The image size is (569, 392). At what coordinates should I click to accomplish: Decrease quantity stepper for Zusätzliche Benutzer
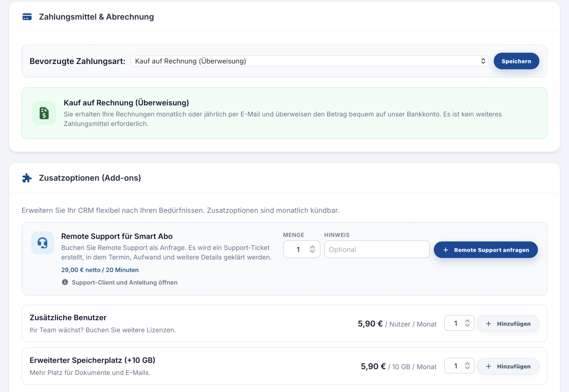pos(467,325)
